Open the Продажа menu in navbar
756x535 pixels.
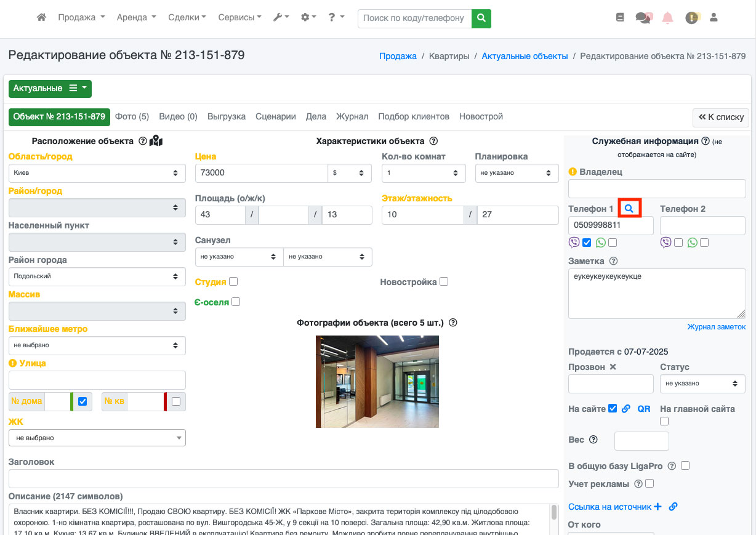81,18
